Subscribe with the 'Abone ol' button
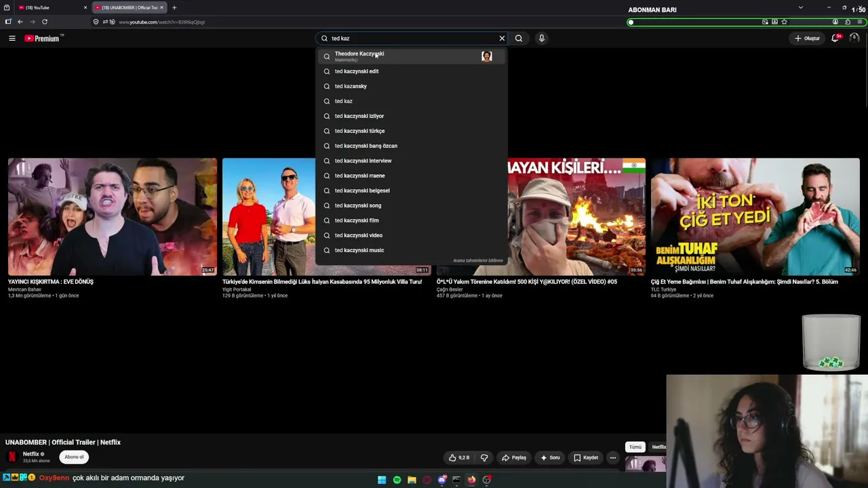868x488 pixels. tap(74, 457)
